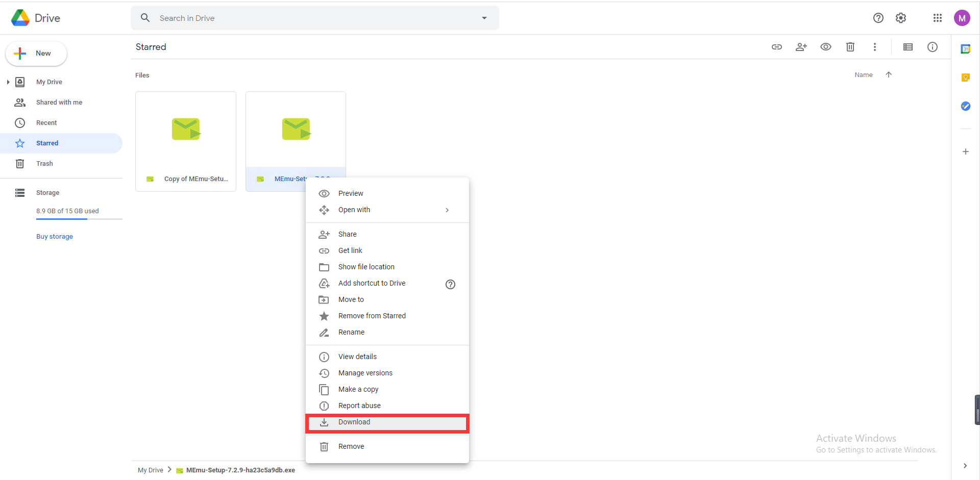Open search options dropdown in search bar
980x480 pixels.
click(484, 18)
